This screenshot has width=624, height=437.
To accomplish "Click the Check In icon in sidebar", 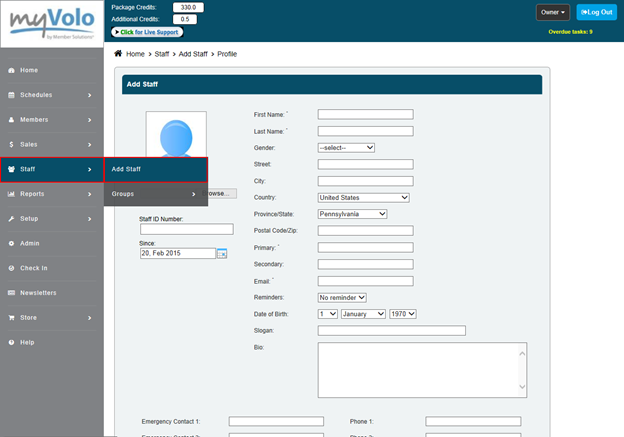I will point(11,268).
